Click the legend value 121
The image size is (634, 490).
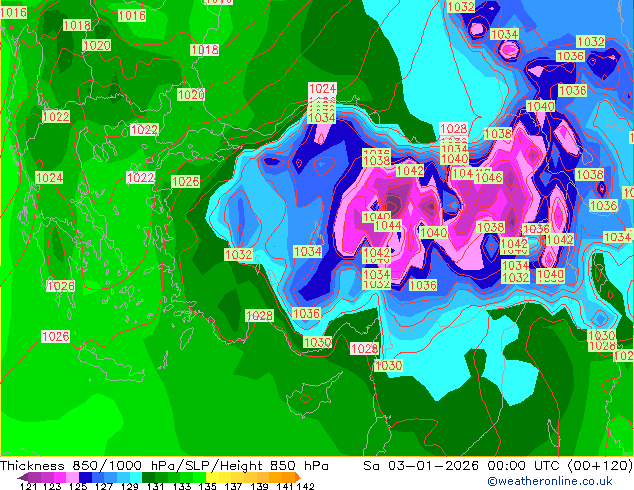28,486
